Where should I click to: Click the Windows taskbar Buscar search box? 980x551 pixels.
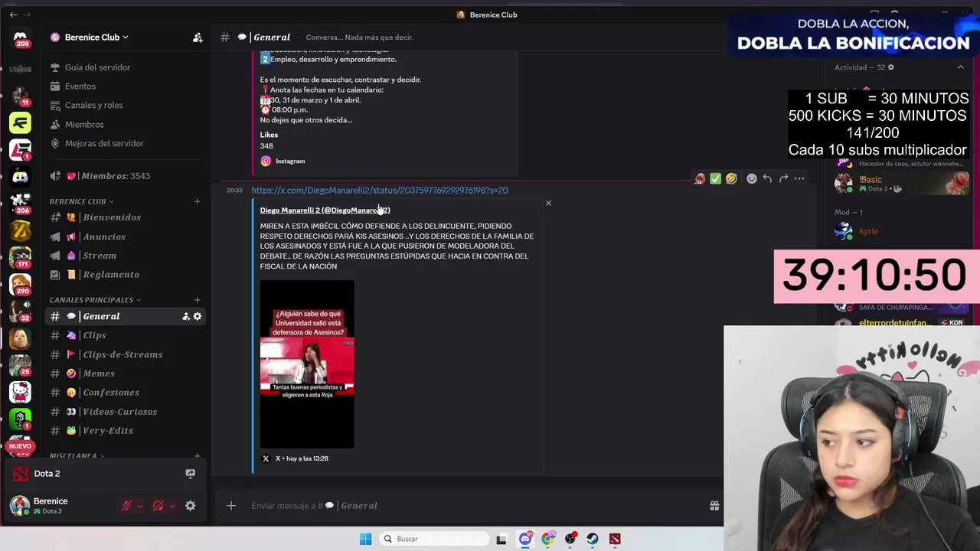point(434,539)
